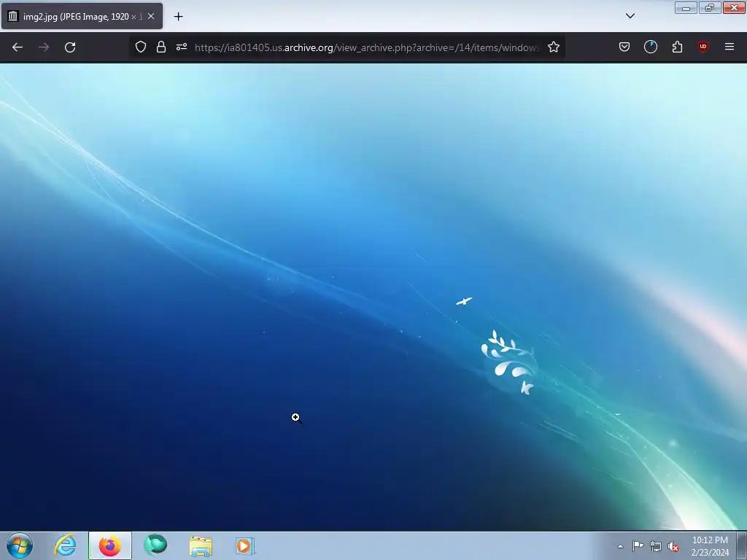This screenshot has height=560, width=747.
Task: Open the tracking protection shield panel
Action: [x=141, y=47]
